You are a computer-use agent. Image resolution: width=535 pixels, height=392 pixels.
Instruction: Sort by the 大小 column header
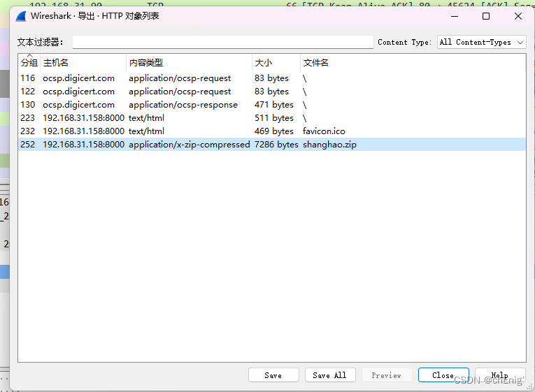pyautogui.click(x=276, y=63)
